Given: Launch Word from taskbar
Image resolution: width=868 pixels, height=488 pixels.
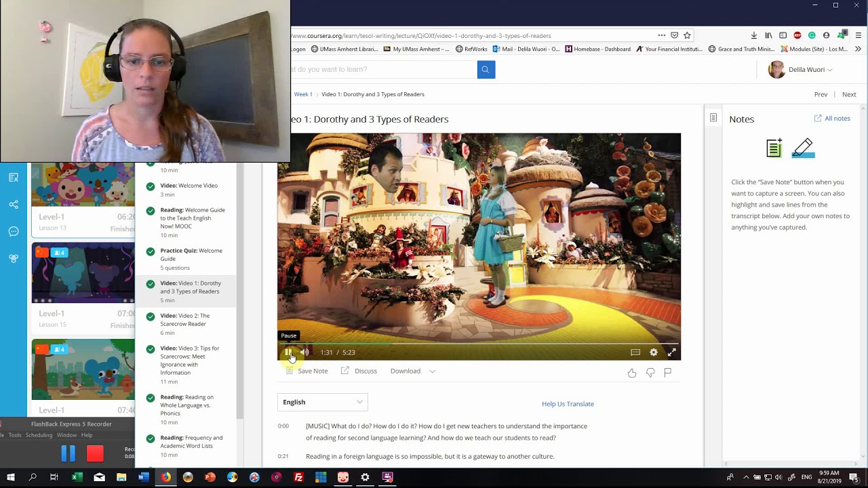Looking at the screenshot, I should [x=143, y=477].
